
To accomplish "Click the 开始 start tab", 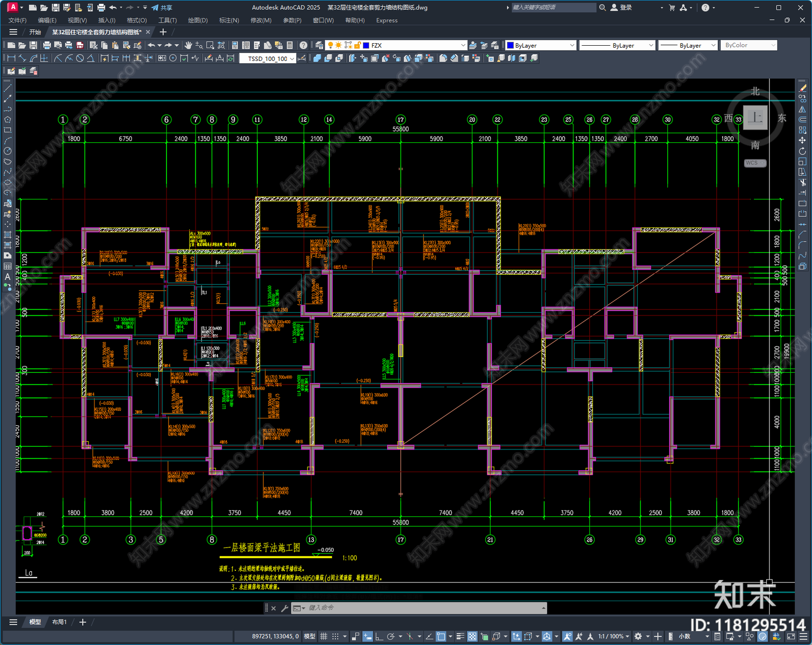I will click(x=35, y=32).
